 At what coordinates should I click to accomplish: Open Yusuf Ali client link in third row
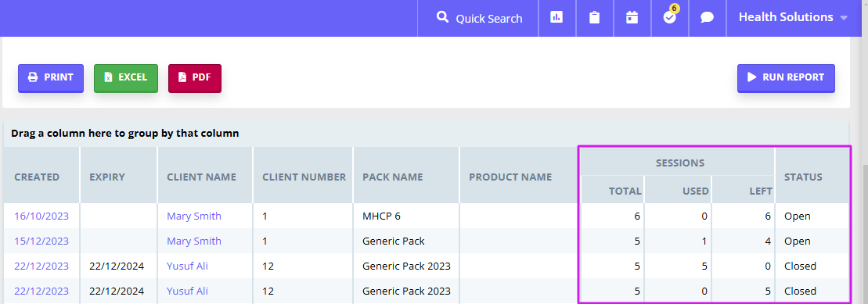click(x=187, y=266)
